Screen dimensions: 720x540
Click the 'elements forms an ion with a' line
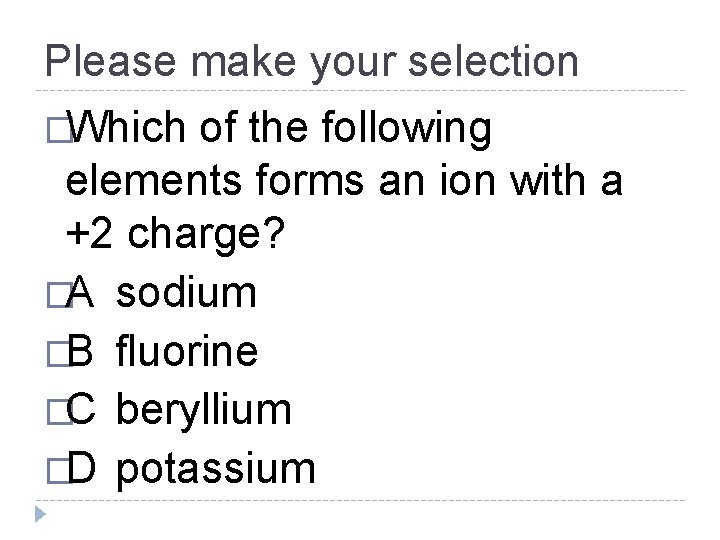pyautogui.click(x=344, y=183)
